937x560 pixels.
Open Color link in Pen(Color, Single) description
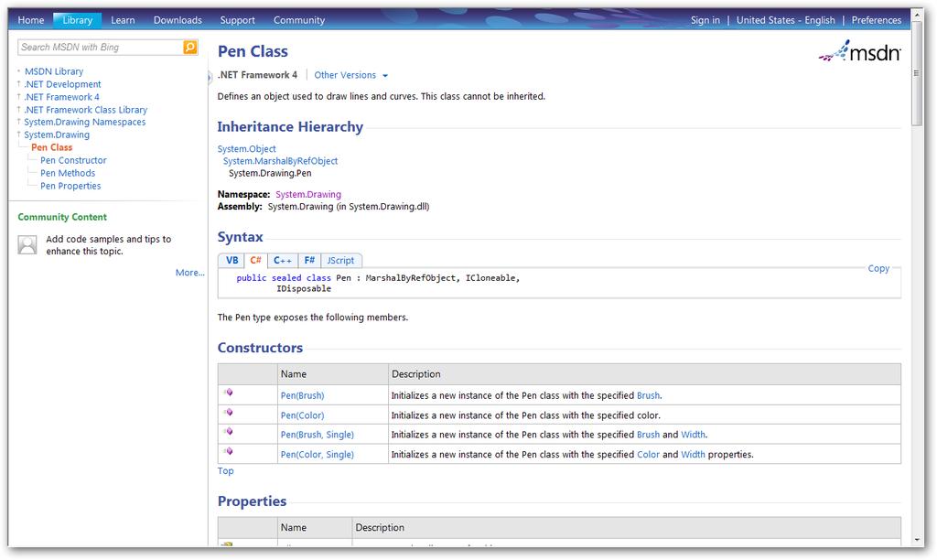[x=649, y=454]
